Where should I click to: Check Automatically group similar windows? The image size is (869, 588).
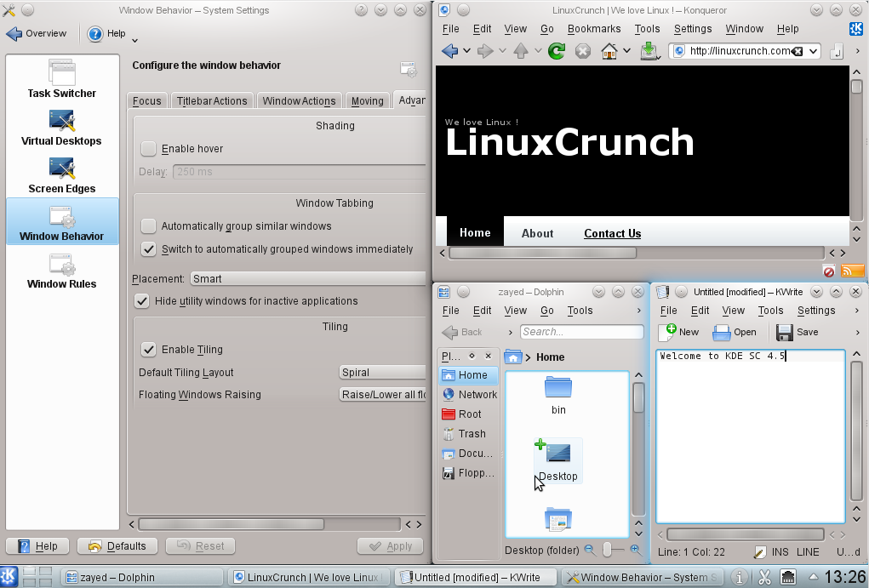[148, 226]
